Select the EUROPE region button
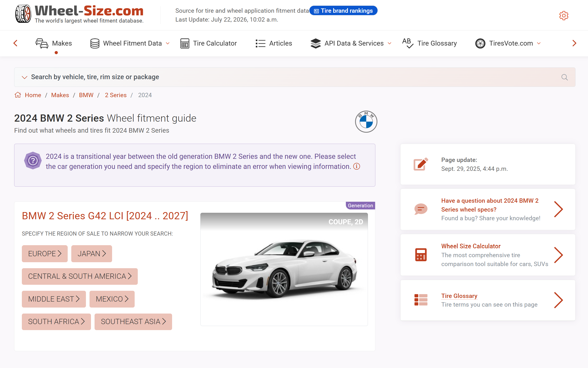This screenshot has height=368, width=588. 45,254
